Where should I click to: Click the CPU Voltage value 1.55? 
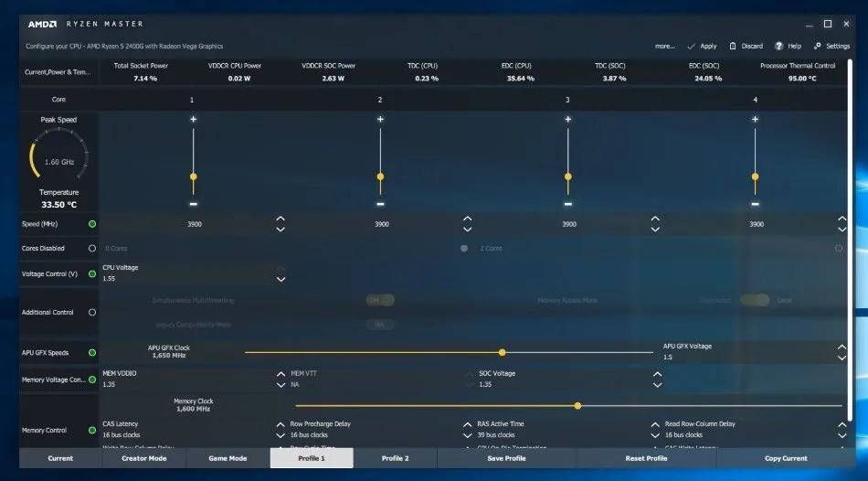[x=109, y=279]
